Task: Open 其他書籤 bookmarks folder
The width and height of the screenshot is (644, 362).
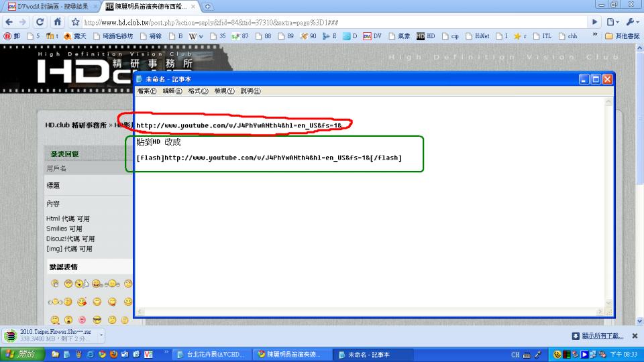Action: 623,36
